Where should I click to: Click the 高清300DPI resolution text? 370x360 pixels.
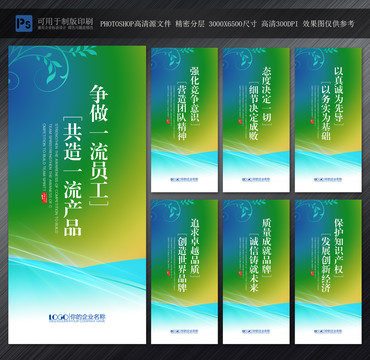[280, 24]
